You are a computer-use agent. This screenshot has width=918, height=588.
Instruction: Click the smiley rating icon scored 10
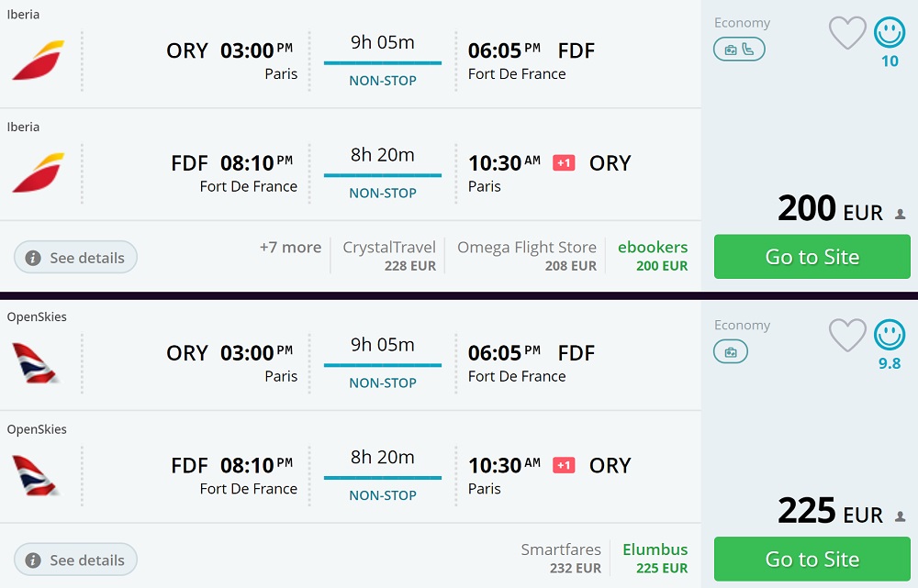(x=890, y=33)
